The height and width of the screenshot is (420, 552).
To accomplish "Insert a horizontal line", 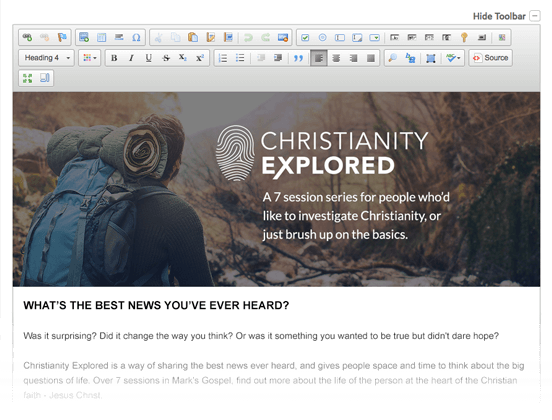I will pyautogui.click(x=119, y=37).
